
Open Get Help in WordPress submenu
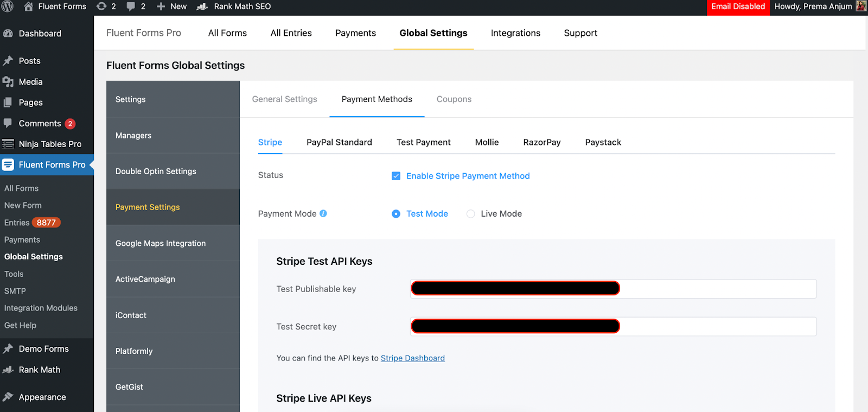click(20, 325)
